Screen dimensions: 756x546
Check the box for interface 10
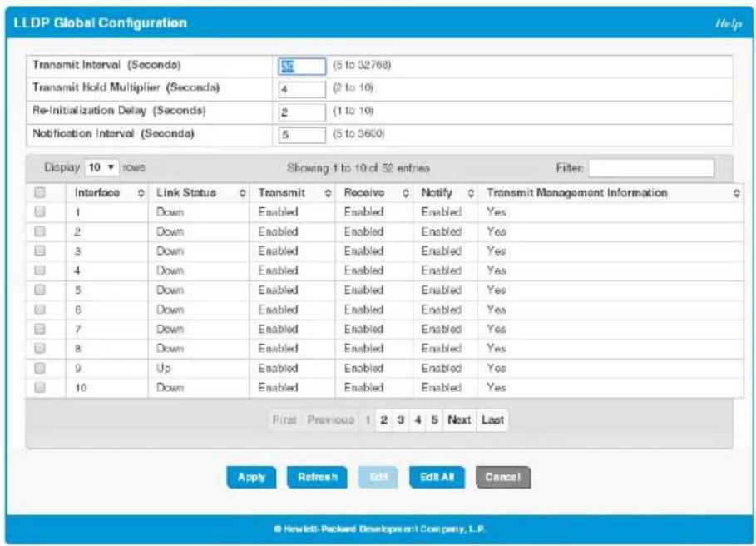pos(40,387)
